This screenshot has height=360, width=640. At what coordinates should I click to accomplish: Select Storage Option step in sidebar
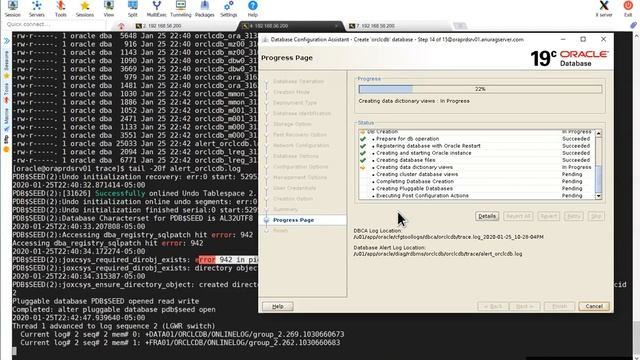point(292,124)
